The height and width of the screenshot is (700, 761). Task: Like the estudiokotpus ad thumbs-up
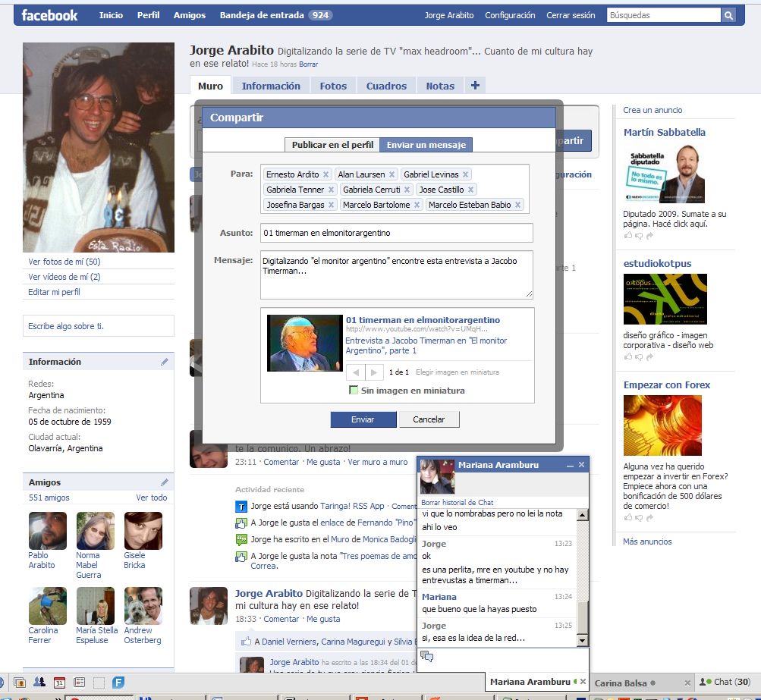tap(628, 357)
